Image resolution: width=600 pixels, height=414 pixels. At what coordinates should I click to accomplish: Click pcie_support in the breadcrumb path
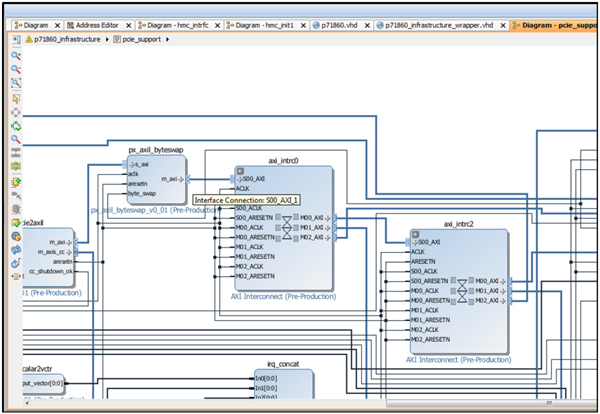point(141,38)
